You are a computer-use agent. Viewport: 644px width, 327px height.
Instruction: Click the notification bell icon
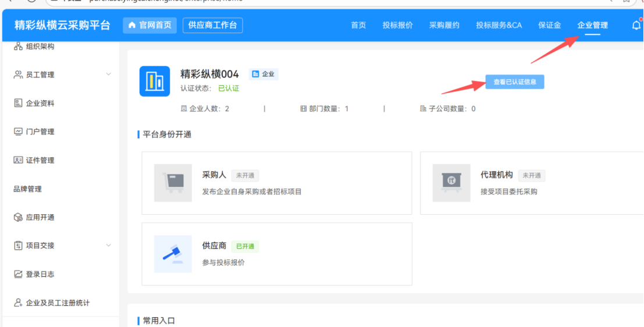[636, 25]
